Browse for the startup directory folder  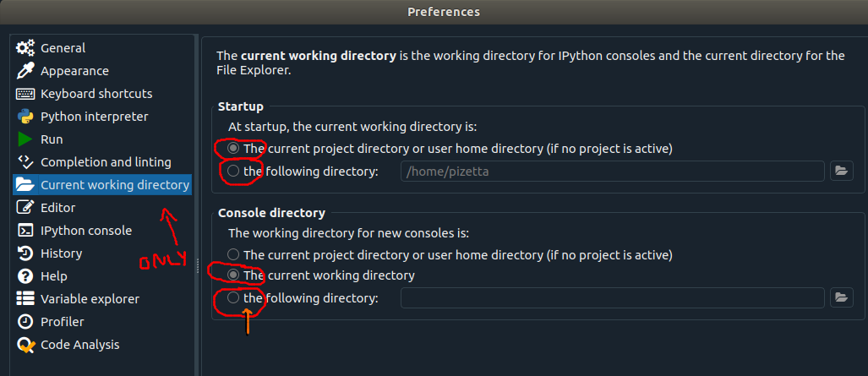pyautogui.click(x=840, y=171)
